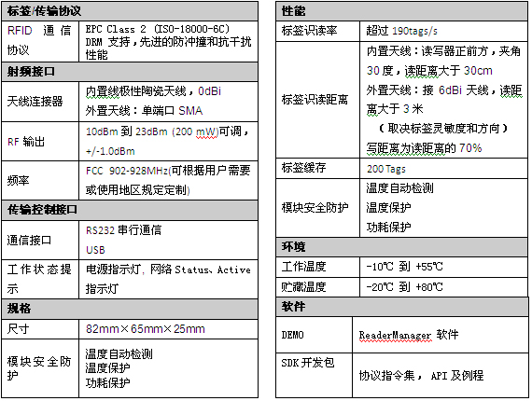Click '温度自动检测' under the 规格 section
This screenshot has height=401, width=532.
[x=119, y=353]
